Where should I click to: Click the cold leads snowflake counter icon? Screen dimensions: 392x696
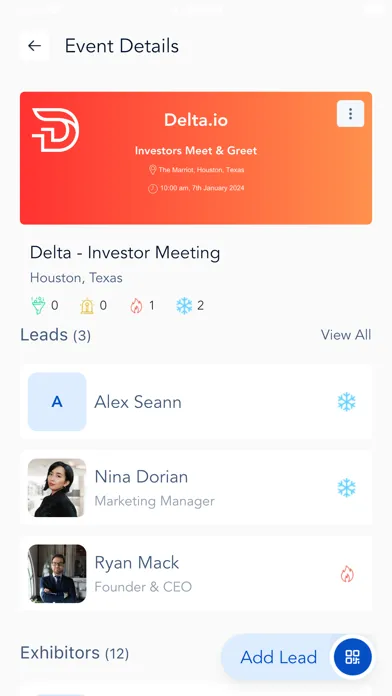click(x=184, y=305)
